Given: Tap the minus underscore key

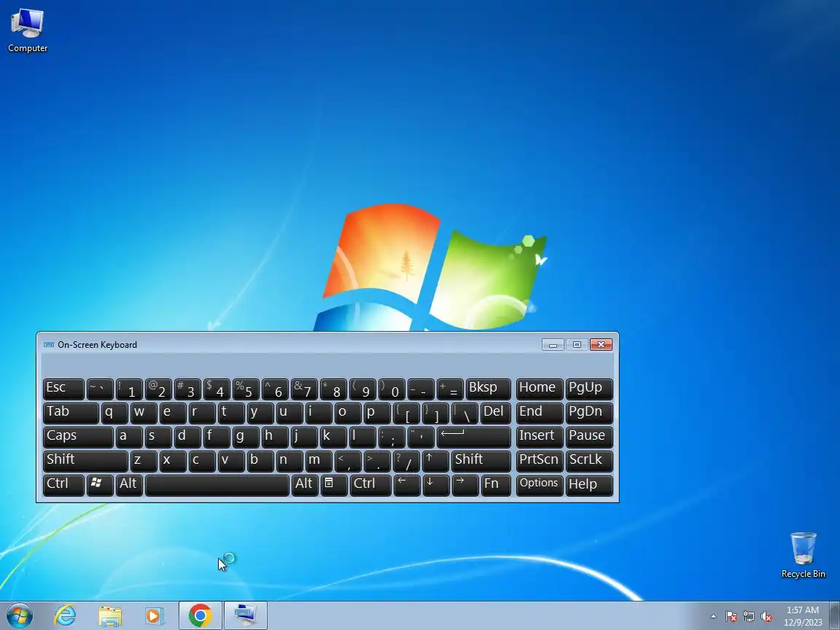Looking at the screenshot, I should 421,389.
